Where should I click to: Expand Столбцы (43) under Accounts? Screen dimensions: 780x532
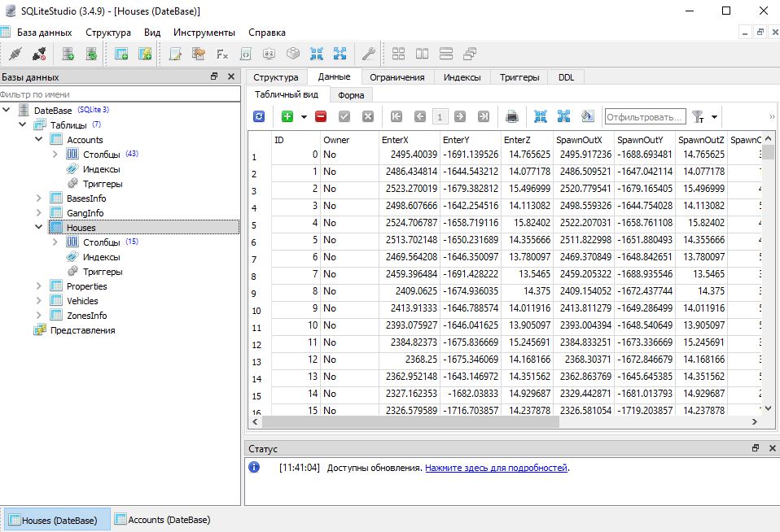click(55, 154)
